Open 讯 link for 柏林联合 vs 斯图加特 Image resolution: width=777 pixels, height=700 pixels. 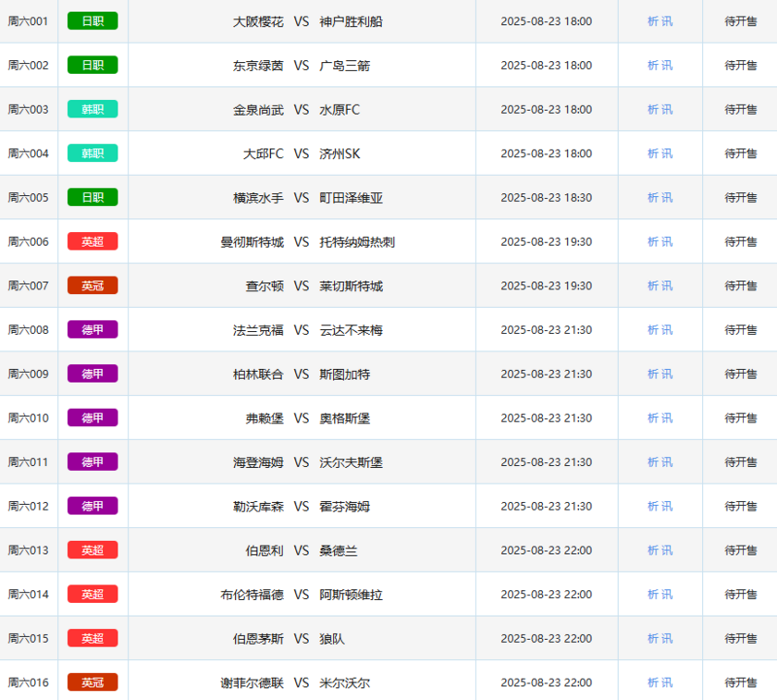667,375
